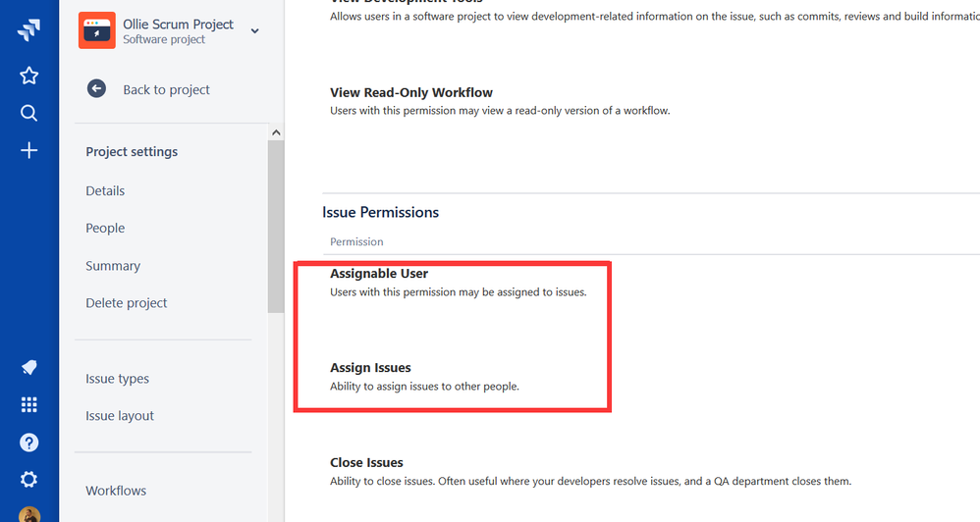Click the Project settings heading
Screen dimensions: 980x522
132,152
